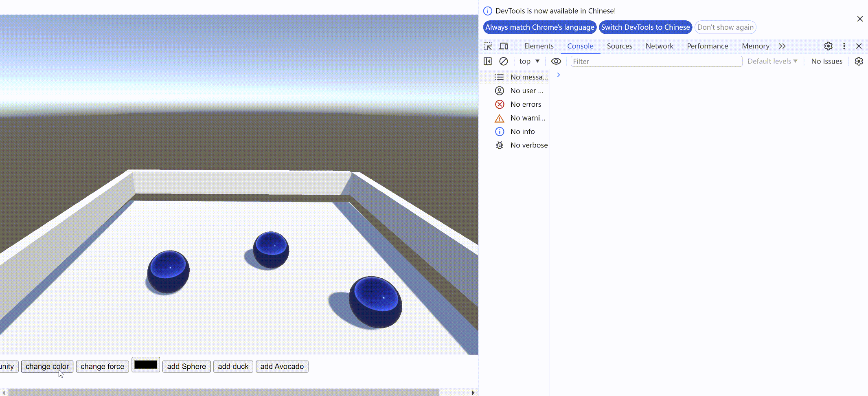Focus the console Filter field
The width and height of the screenshot is (868, 396).
tap(656, 62)
